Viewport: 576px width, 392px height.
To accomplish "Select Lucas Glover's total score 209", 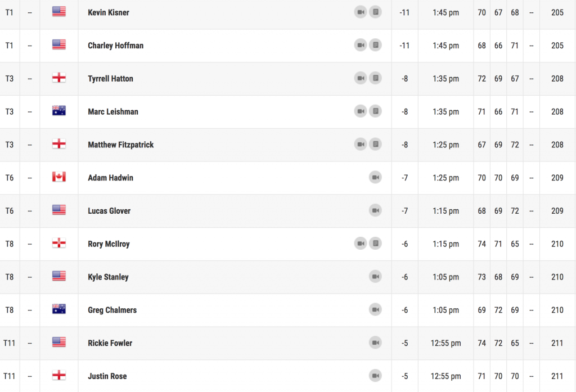I will [x=557, y=211].
